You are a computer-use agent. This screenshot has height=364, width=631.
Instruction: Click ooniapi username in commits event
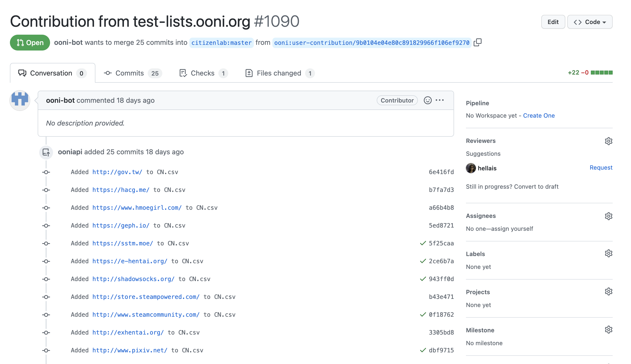tap(70, 152)
